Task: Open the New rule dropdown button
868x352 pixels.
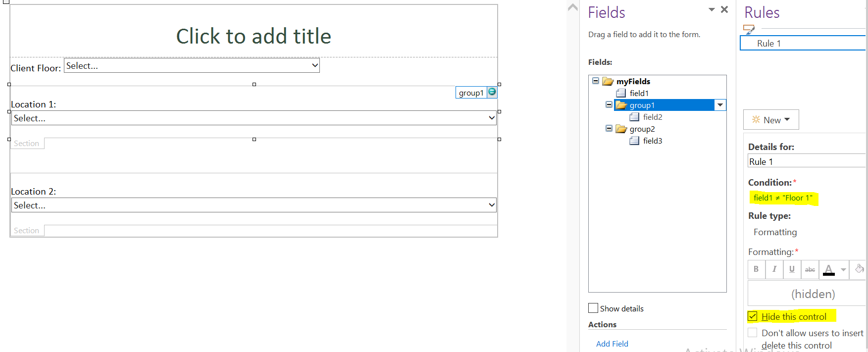Action: point(770,119)
